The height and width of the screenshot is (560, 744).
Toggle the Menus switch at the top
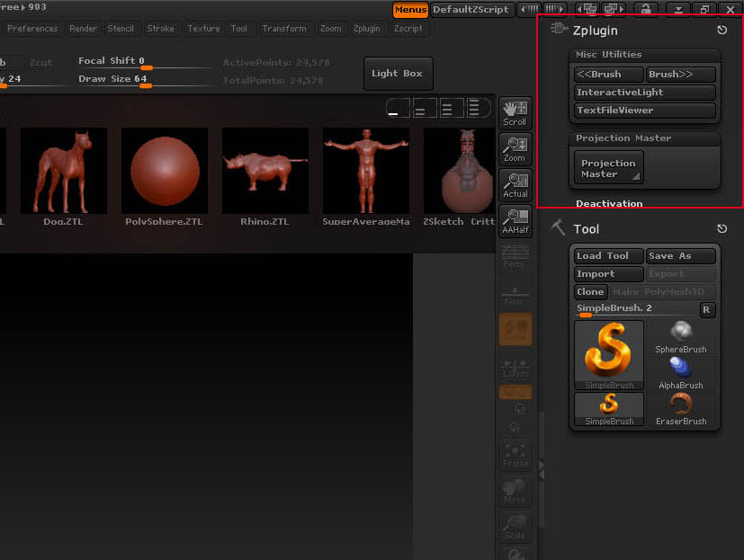[410, 10]
